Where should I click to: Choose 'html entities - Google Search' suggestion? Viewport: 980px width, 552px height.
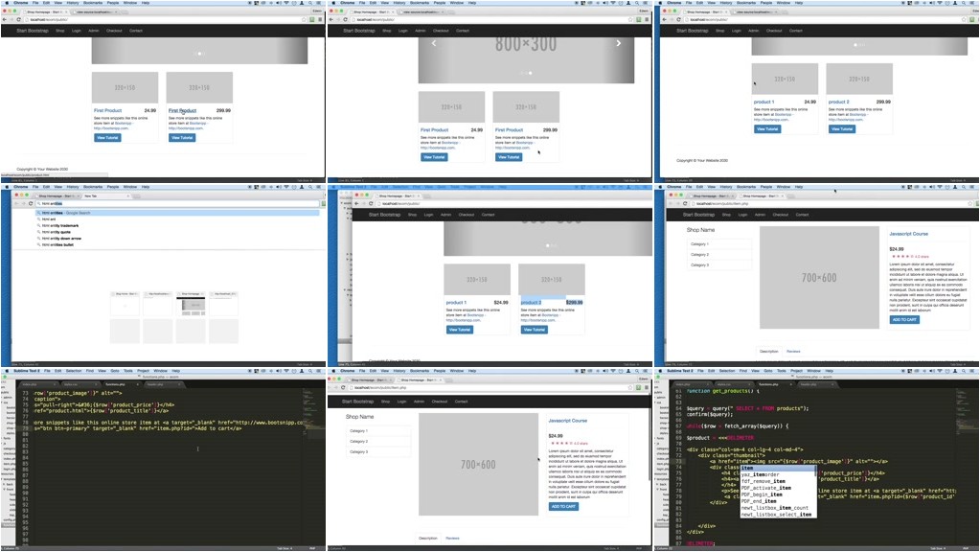(178, 213)
